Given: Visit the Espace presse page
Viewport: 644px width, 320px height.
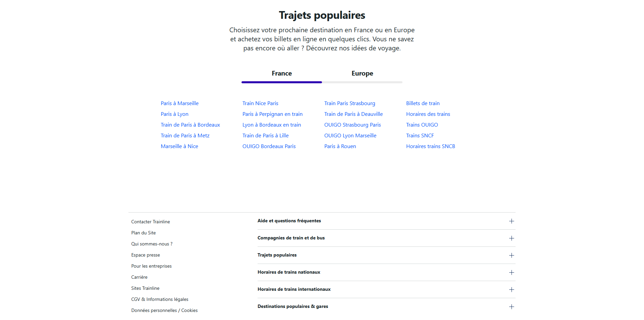Looking at the screenshot, I should click(x=146, y=255).
